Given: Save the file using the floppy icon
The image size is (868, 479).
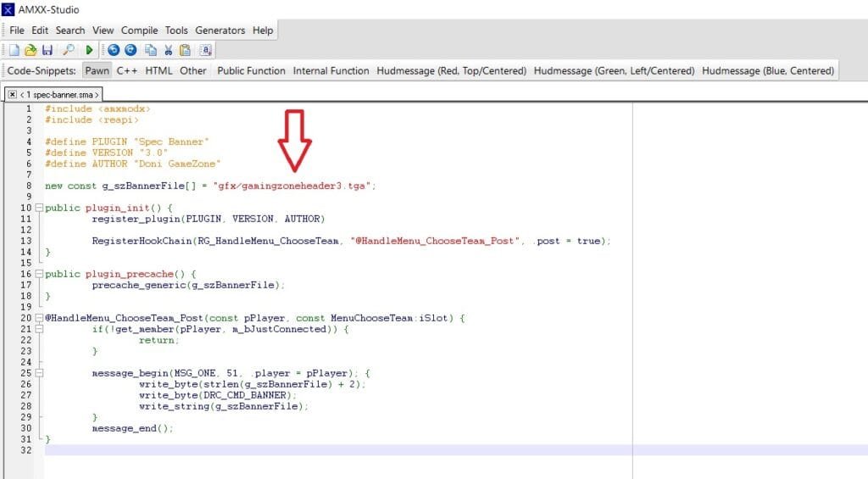Looking at the screenshot, I should 47,50.
